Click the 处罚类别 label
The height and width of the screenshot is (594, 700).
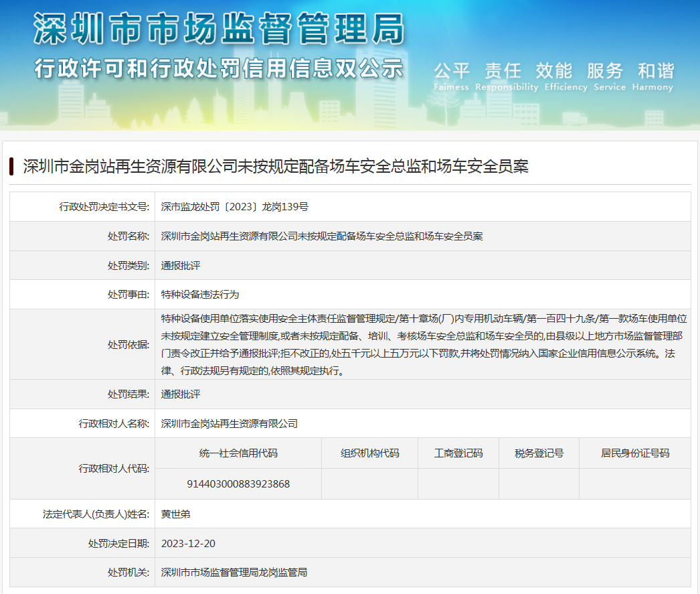coord(128,266)
